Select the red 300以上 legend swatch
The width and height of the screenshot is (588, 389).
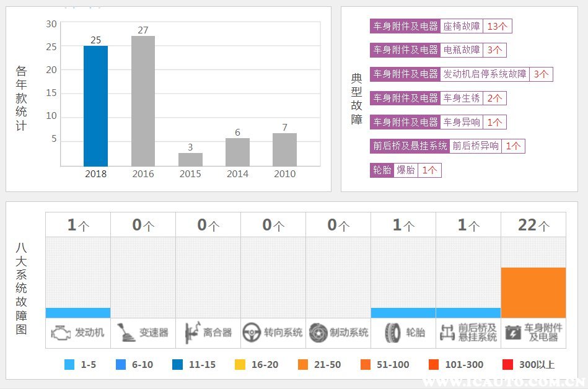tap(508, 365)
